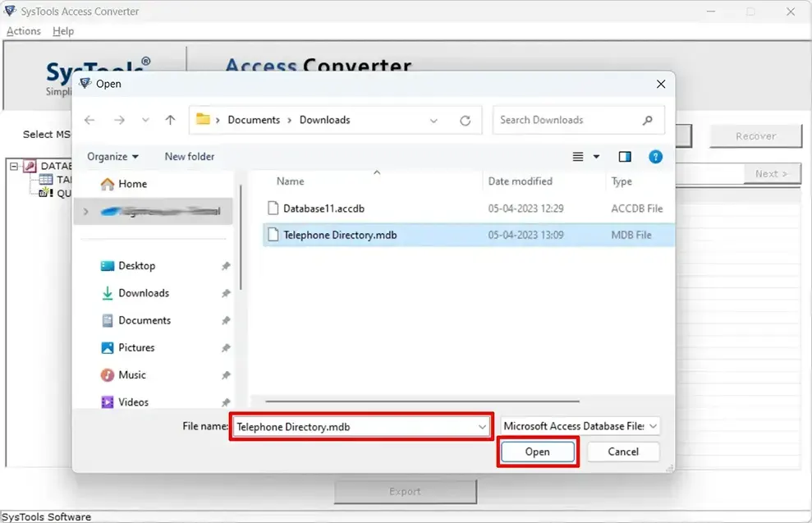Click the Open button

[537, 452]
